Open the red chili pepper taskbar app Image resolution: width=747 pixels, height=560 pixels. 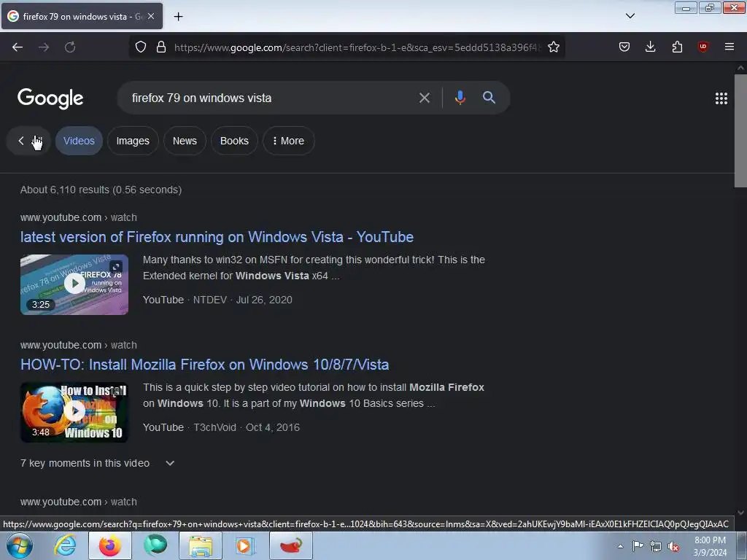tap(291, 545)
